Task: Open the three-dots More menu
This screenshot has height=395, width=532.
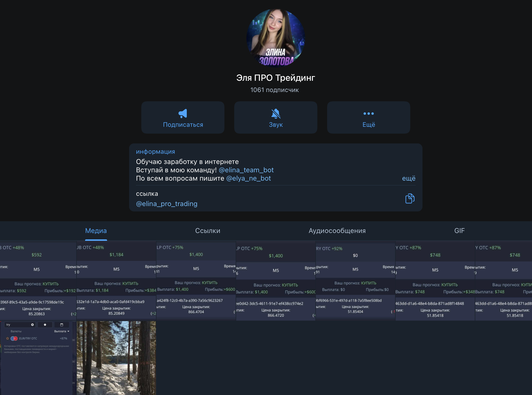Action: tap(368, 114)
